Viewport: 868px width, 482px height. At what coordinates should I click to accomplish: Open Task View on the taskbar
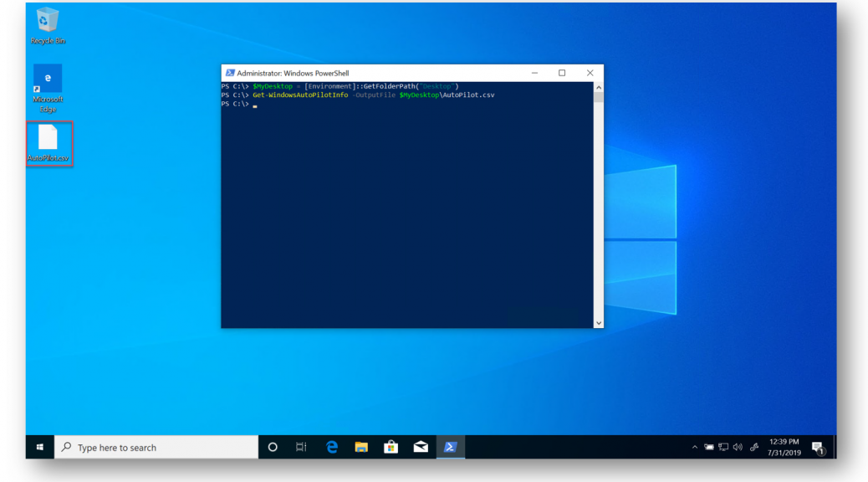pyautogui.click(x=301, y=447)
